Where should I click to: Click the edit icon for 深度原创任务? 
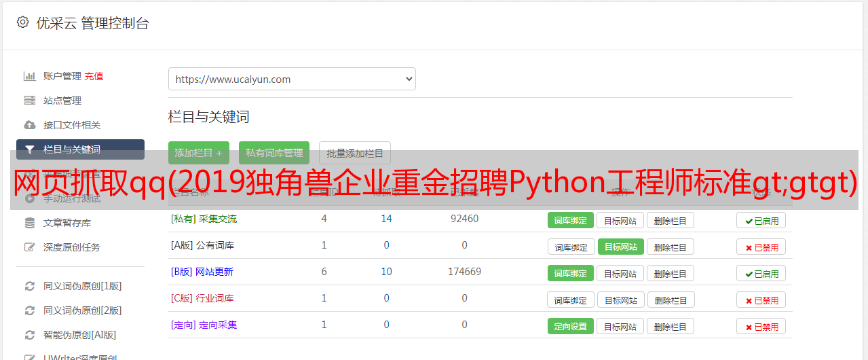29,247
